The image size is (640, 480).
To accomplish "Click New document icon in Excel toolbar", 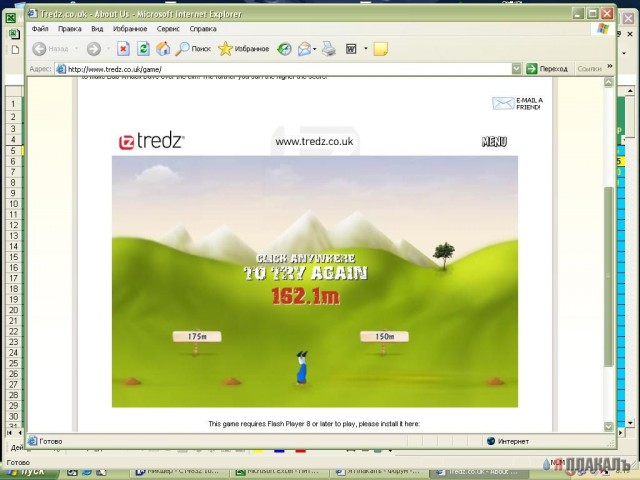I will click(16, 50).
